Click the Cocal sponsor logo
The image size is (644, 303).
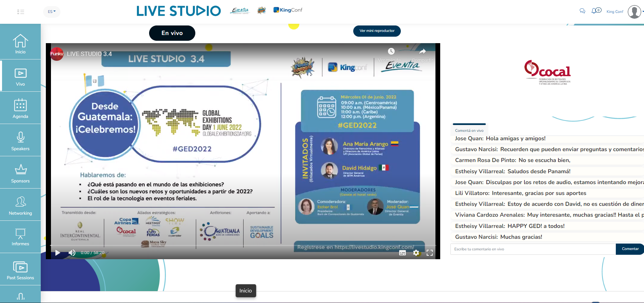548,72
